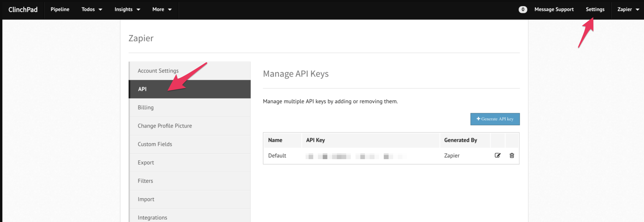The width and height of the screenshot is (644, 222).
Task: Delete the Default API key with trash icon
Action: [x=512, y=155]
